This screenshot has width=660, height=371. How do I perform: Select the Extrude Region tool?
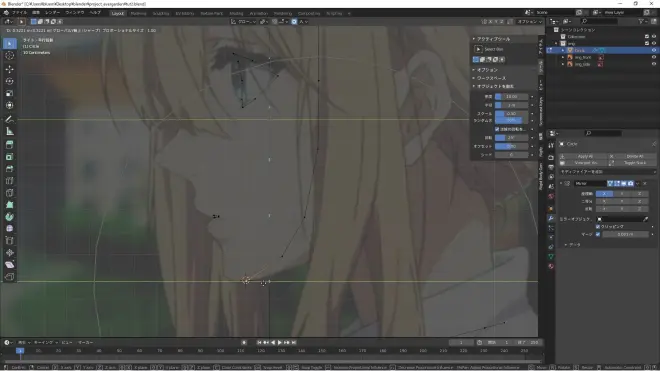10,145
